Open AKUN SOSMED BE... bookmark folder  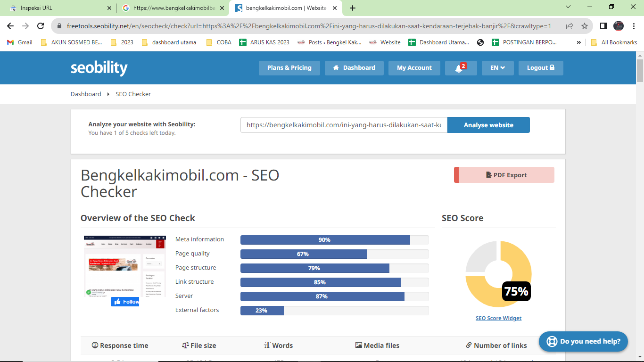pyautogui.click(x=71, y=42)
